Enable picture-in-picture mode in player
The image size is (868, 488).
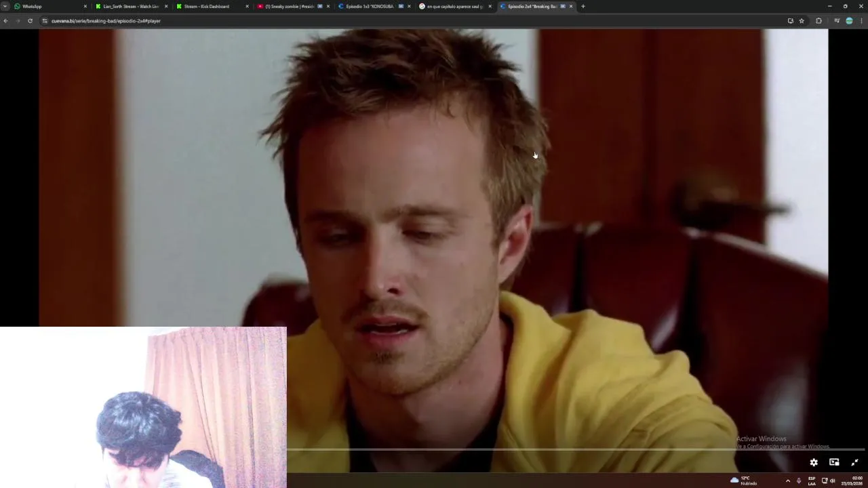click(x=834, y=462)
